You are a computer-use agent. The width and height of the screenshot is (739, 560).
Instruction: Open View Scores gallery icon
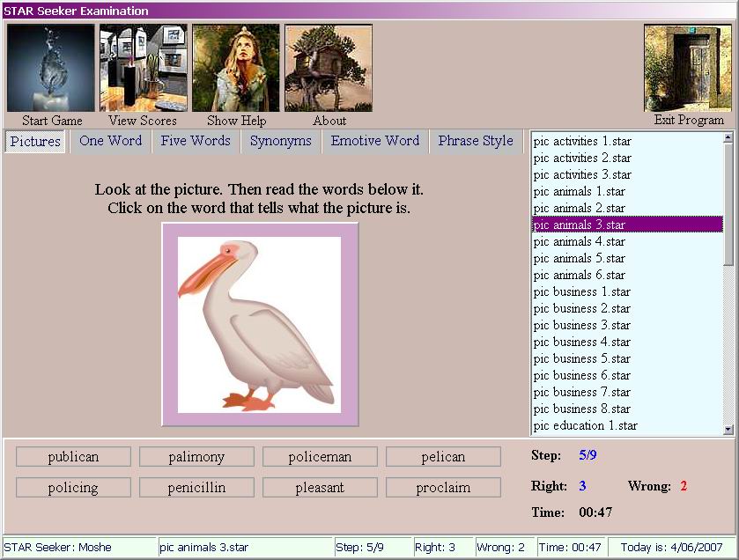pyautogui.click(x=143, y=68)
